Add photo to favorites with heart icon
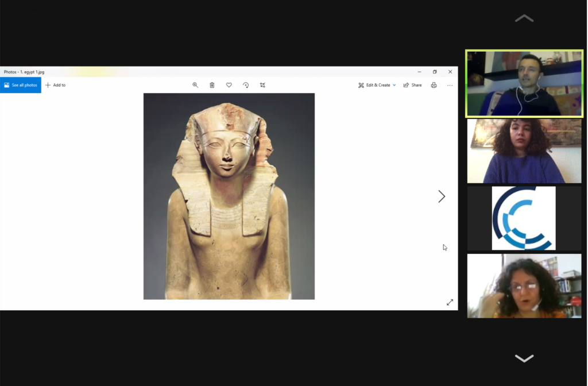This screenshot has height=386, width=588. (229, 85)
